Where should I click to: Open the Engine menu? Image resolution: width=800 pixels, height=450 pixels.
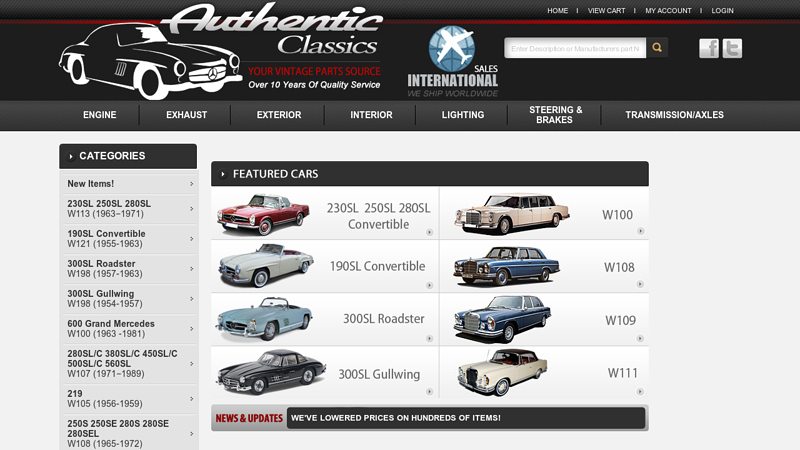[99, 115]
